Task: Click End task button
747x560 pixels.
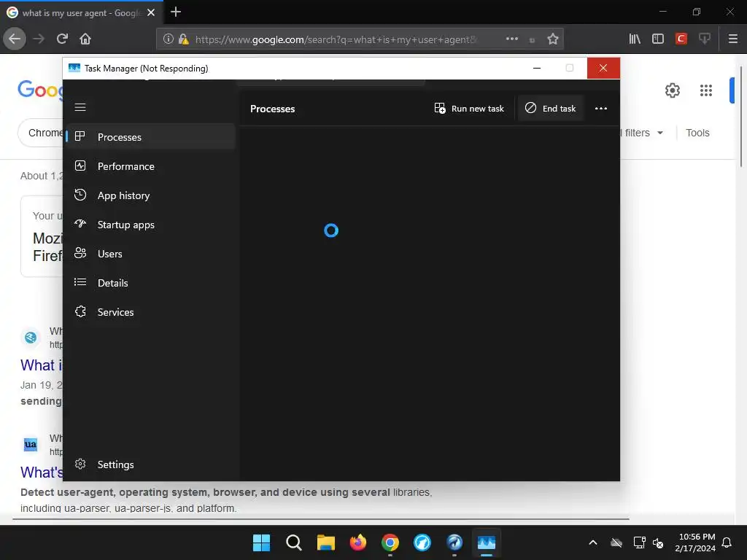Action: coord(551,109)
